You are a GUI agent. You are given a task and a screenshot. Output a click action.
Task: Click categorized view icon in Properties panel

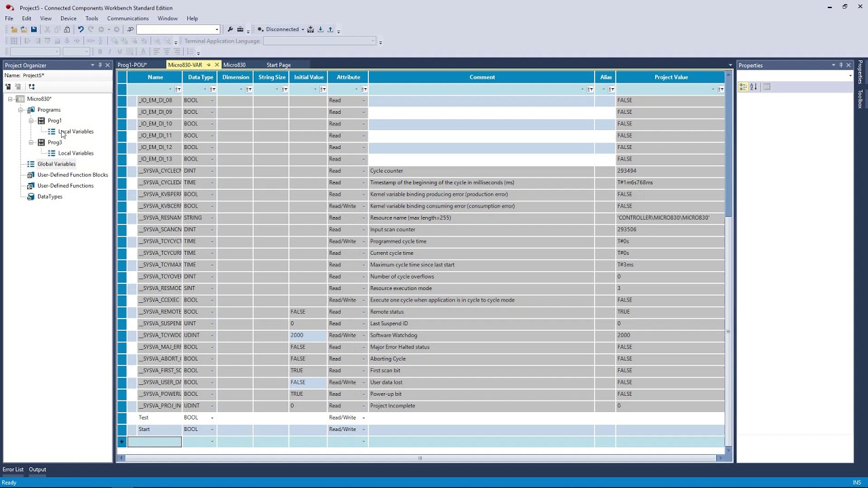[743, 87]
